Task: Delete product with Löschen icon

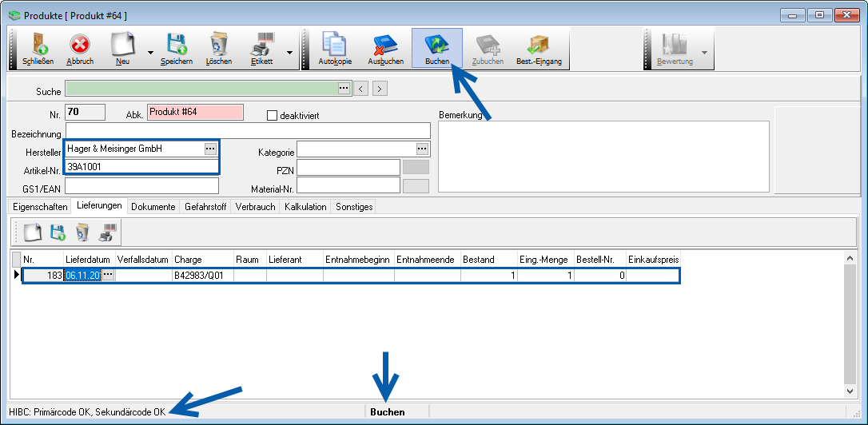Action: [x=219, y=49]
